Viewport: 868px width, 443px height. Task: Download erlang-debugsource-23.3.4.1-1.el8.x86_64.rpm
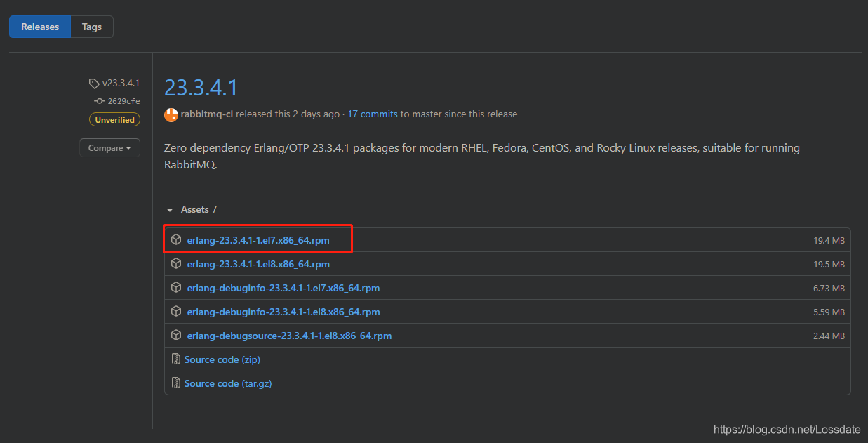(x=289, y=336)
